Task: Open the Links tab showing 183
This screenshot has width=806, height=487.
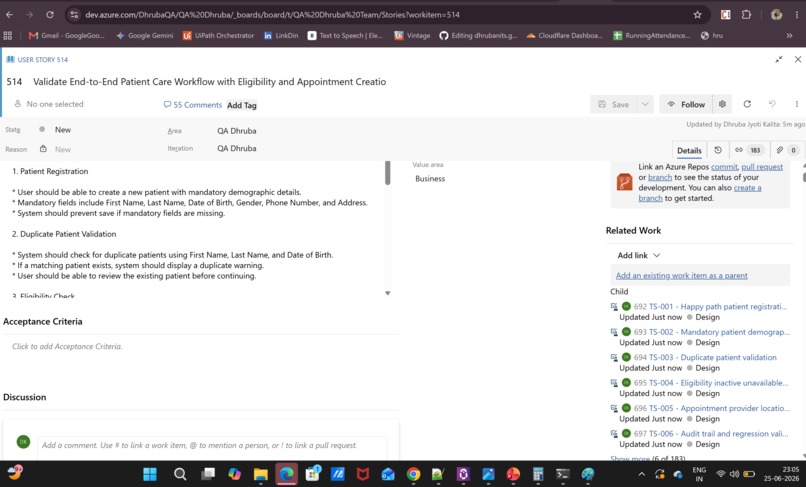Action: tap(747, 150)
